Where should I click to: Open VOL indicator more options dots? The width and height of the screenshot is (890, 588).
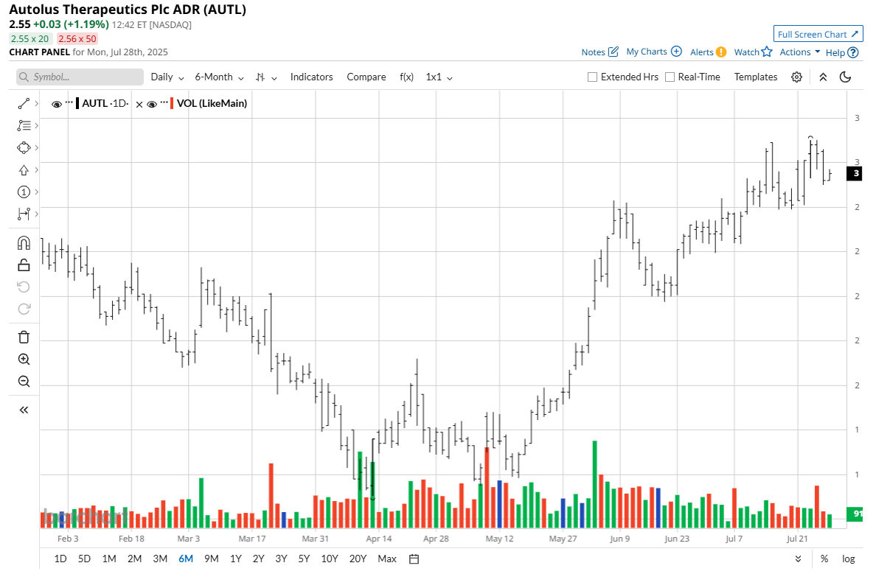coord(164,102)
